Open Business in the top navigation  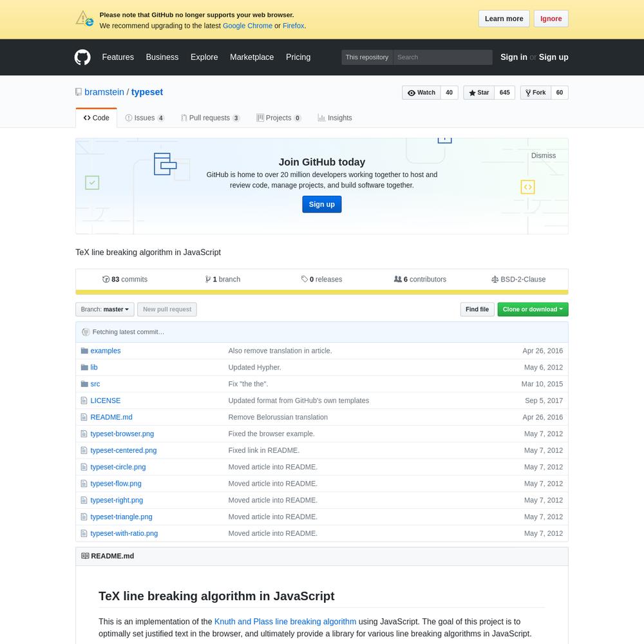pyautogui.click(x=162, y=57)
